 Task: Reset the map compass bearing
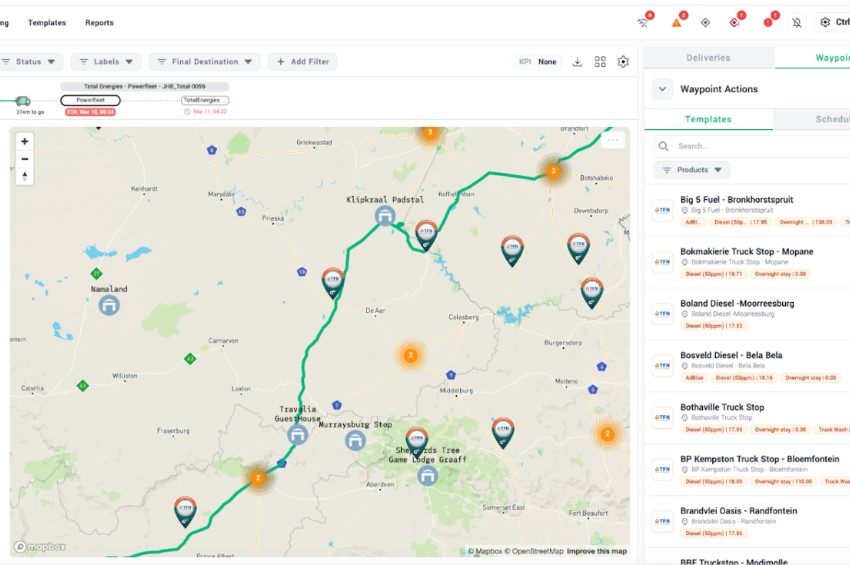point(24,176)
